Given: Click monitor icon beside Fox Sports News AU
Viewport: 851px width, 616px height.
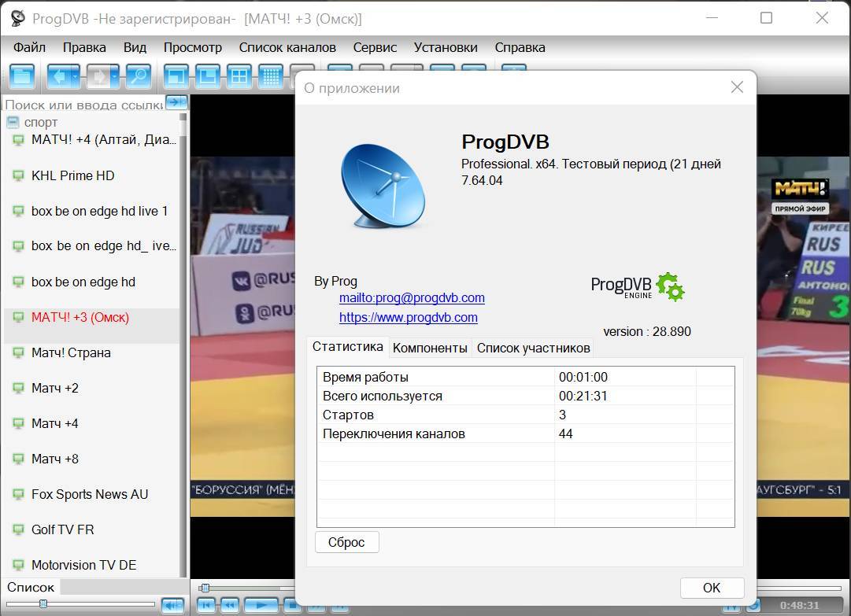Looking at the screenshot, I should point(18,495).
